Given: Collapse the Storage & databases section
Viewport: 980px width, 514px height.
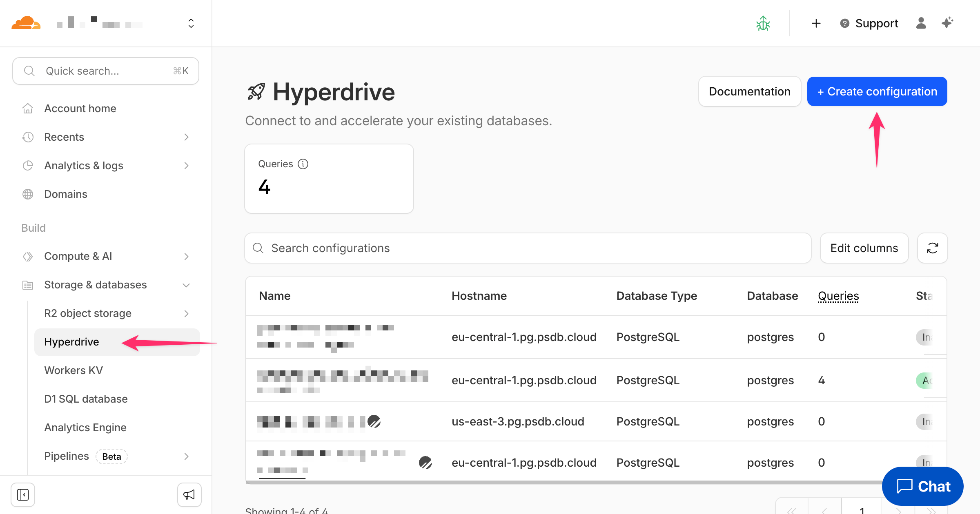Looking at the screenshot, I should coord(187,285).
